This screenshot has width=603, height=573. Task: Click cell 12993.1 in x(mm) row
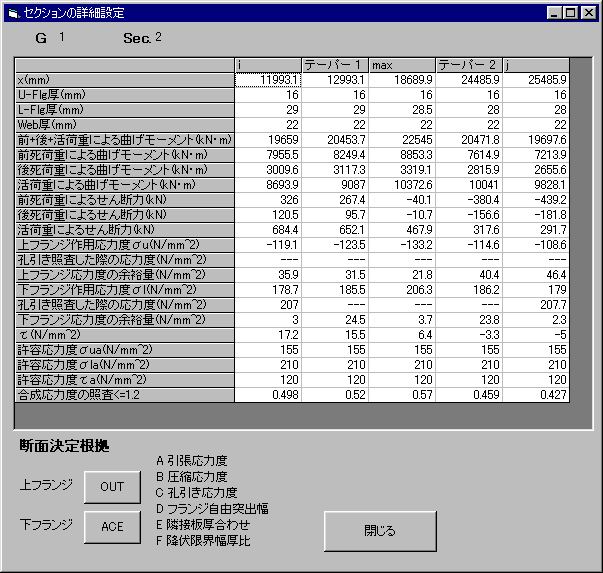335,80
